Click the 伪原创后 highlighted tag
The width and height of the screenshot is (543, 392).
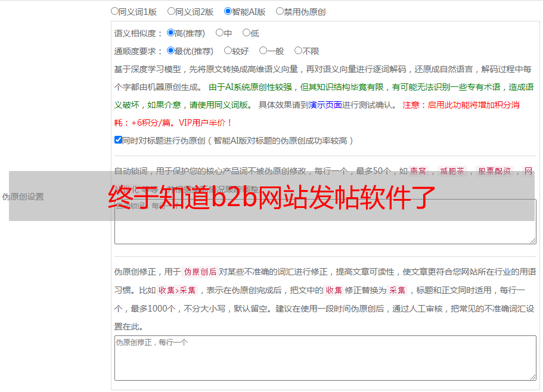[200, 272]
